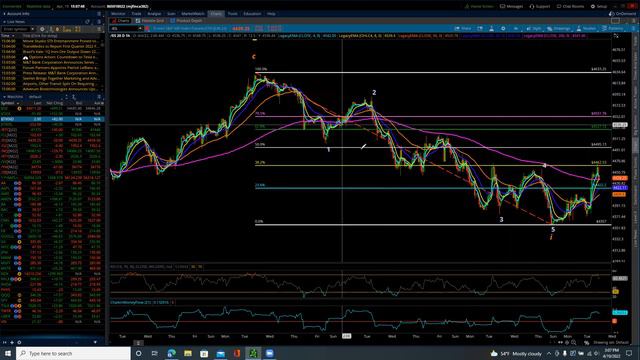Screen dimensions: 640x360
Task: Open the Airports, Other Transit Spin On headline
Action: [59, 84]
